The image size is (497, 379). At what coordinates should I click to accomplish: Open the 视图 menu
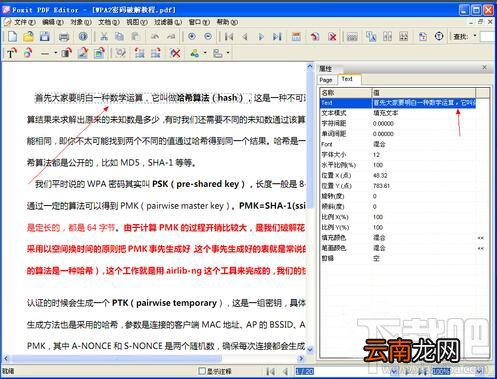coord(137,22)
